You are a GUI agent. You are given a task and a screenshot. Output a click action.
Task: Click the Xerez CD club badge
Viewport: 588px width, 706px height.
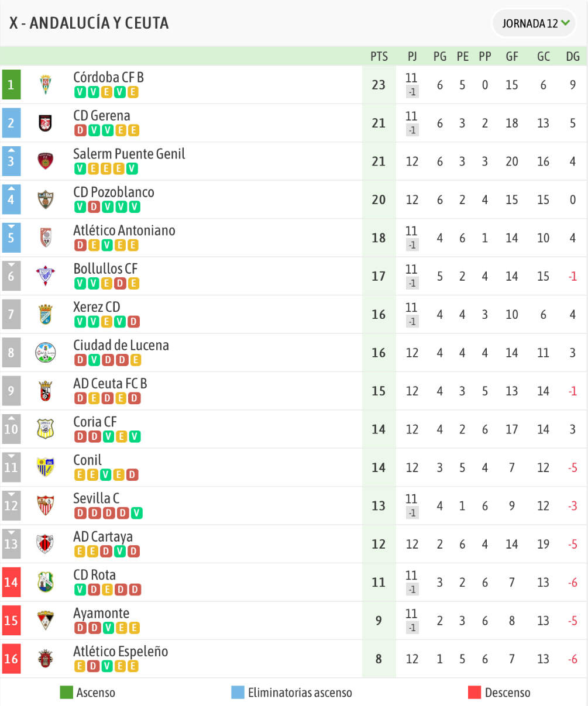coord(46,314)
